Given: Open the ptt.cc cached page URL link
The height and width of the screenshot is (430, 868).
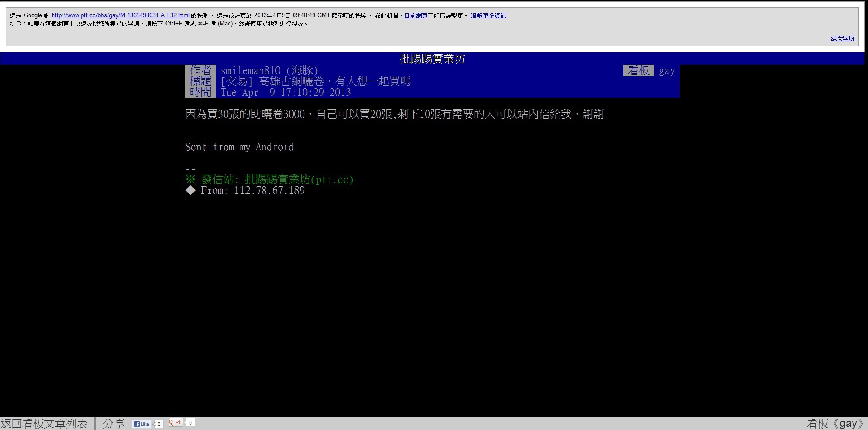Looking at the screenshot, I should (120, 15).
